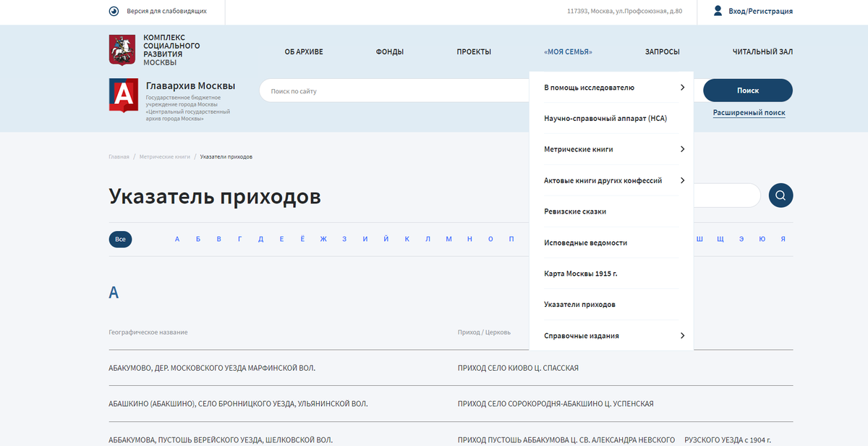
Task: Filter by letter Й
Action: [x=386, y=239]
